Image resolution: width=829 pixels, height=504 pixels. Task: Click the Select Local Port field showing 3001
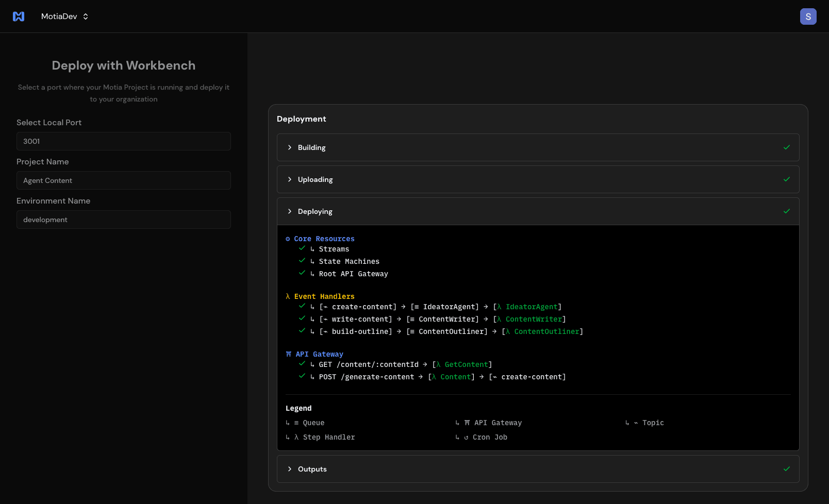click(x=124, y=141)
